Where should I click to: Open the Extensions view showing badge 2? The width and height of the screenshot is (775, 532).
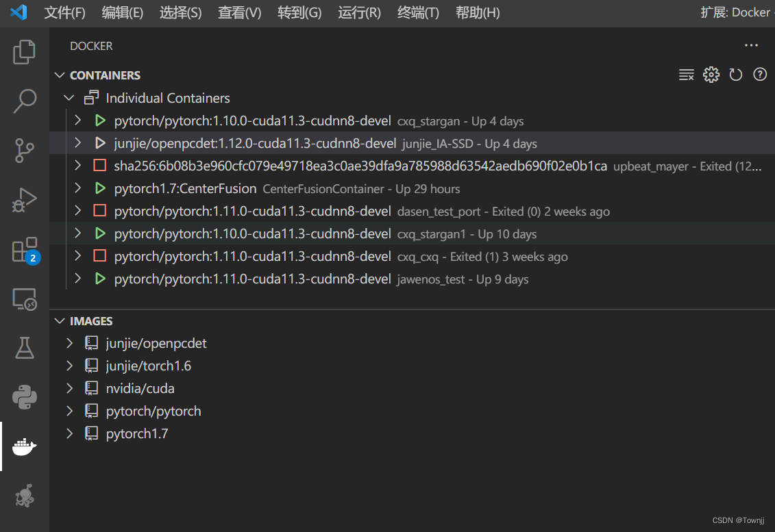(x=24, y=250)
